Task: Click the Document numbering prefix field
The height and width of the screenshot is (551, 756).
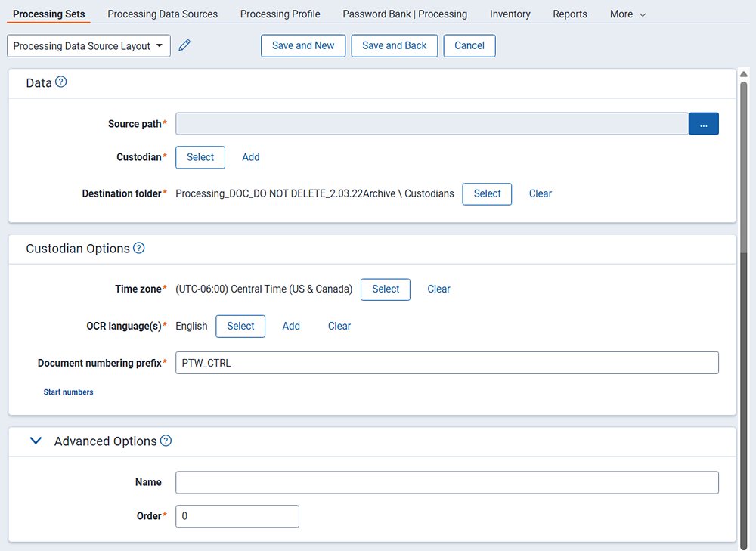Action: (447, 363)
